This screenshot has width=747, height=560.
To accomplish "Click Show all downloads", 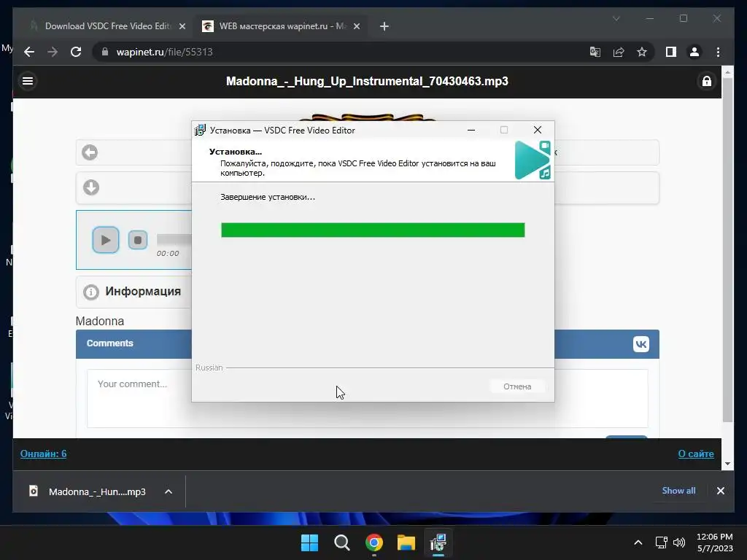I will tap(678, 491).
